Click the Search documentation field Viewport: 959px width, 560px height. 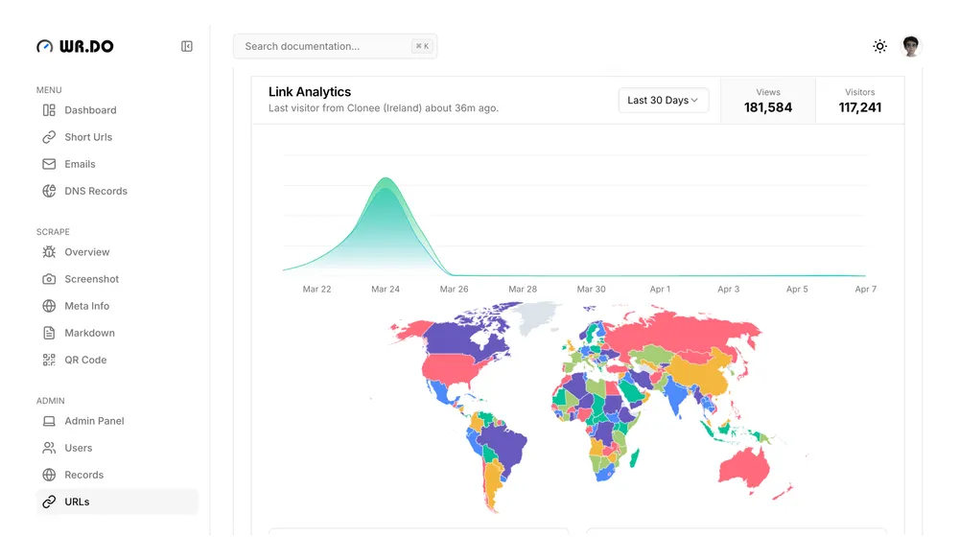click(x=326, y=46)
